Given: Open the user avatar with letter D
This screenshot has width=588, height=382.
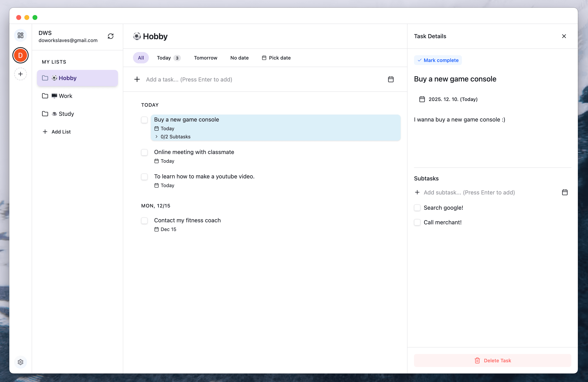Looking at the screenshot, I should (x=21, y=55).
